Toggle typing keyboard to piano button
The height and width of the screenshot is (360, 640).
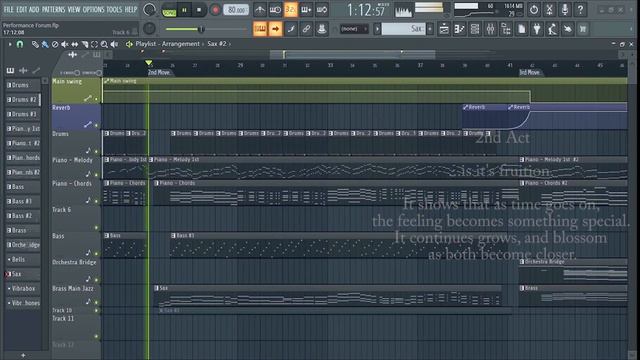pyautogui.click(x=260, y=29)
